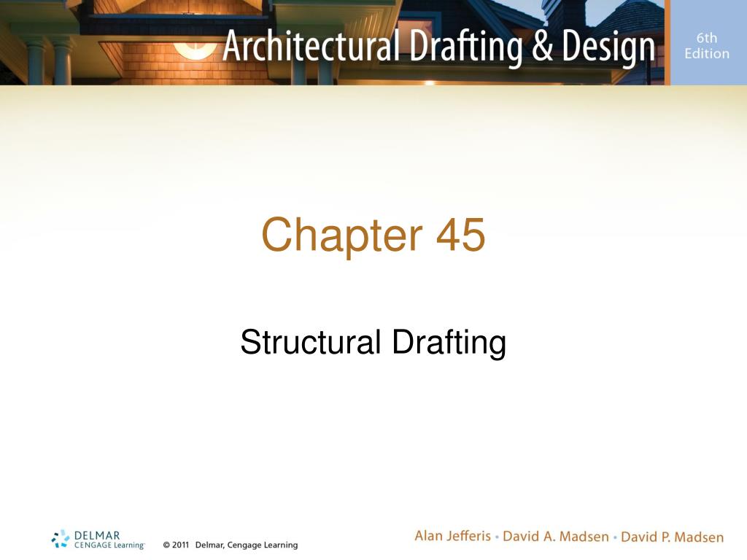Click author name 'Alan Jefferis'
Image resolution: width=747 pixels, height=560 pixels.
452,536
